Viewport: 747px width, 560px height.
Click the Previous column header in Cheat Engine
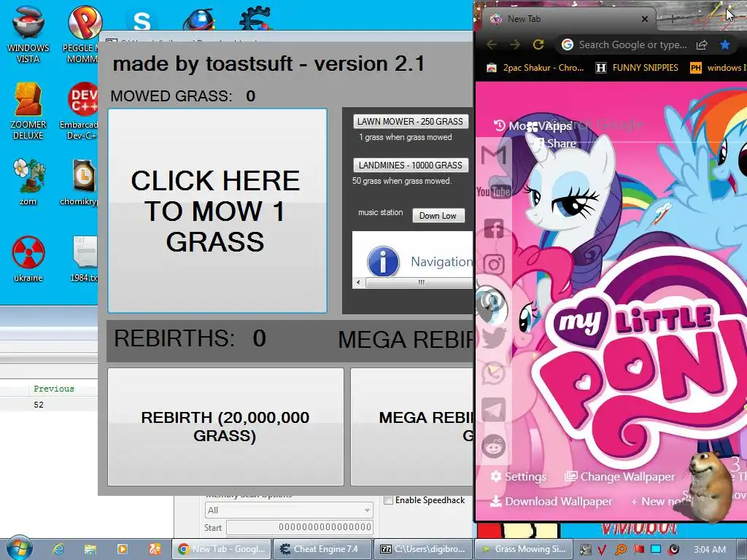point(54,389)
